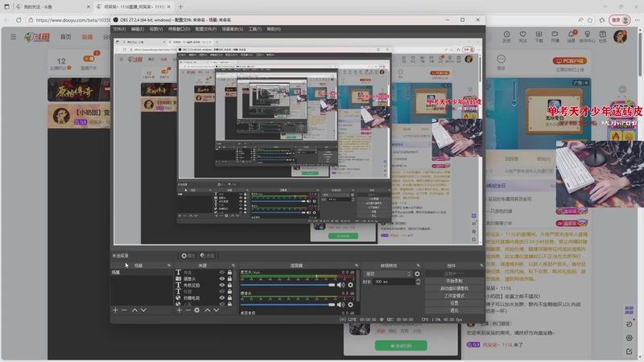
Task: Click 退出 exit button in Controls
Action: point(454,311)
